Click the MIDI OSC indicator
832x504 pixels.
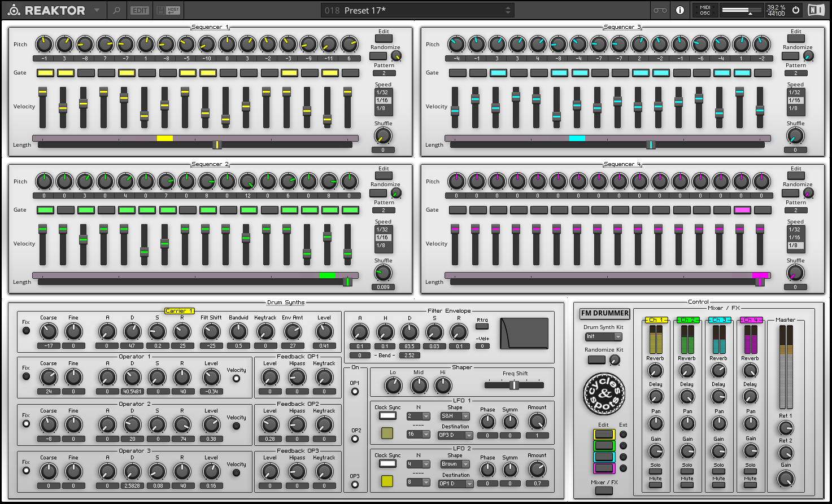click(705, 10)
